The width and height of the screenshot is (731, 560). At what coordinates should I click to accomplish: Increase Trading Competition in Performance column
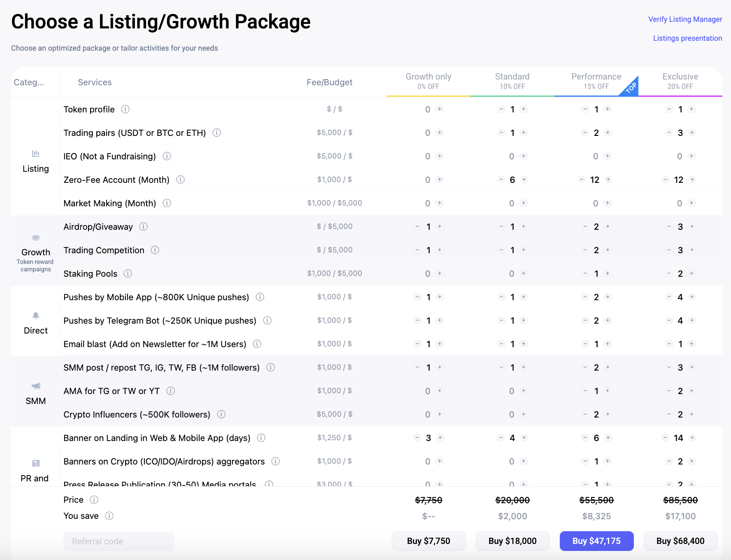(x=608, y=250)
